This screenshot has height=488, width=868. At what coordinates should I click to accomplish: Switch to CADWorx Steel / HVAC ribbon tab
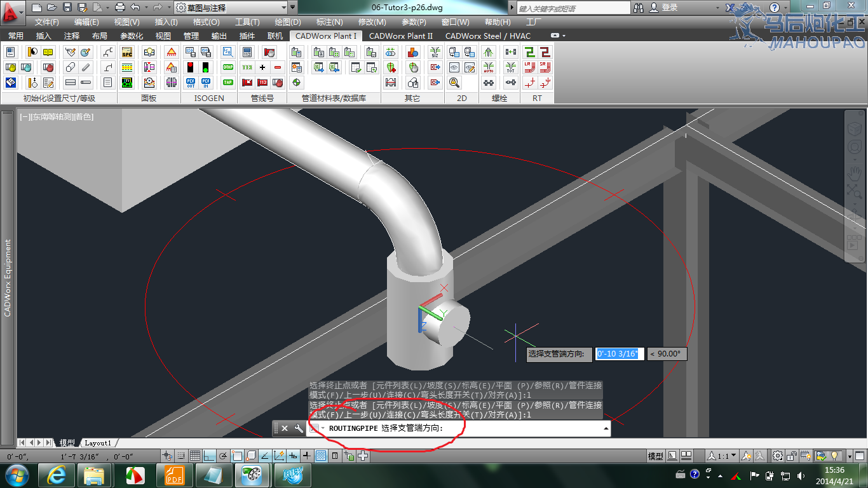click(488, 36)
